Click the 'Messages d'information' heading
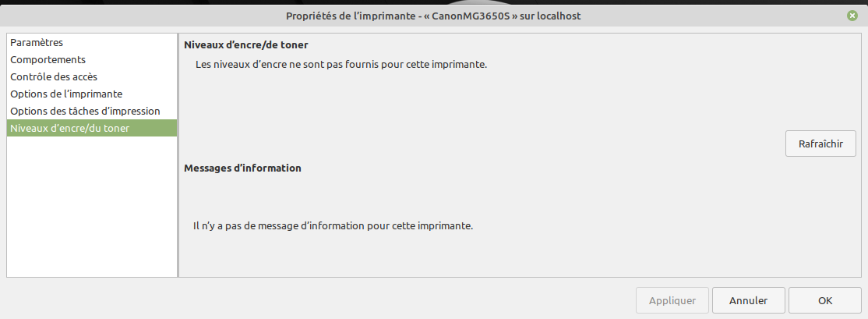The height and width of the screenshot is (319, 868). [x=242, y=168]
